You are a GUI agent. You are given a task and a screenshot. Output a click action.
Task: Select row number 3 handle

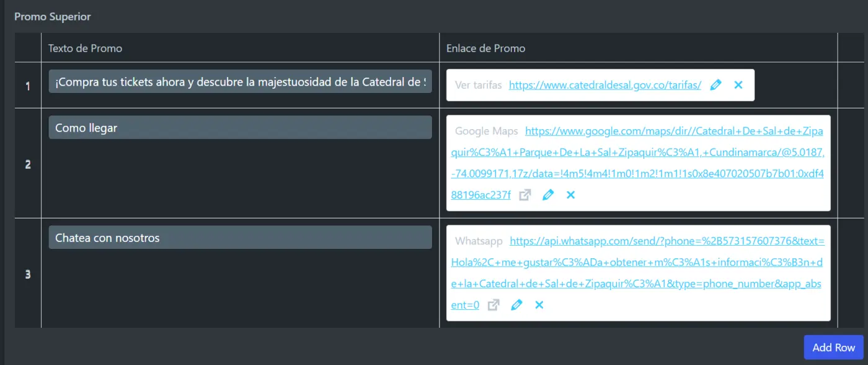pos(28,274)
